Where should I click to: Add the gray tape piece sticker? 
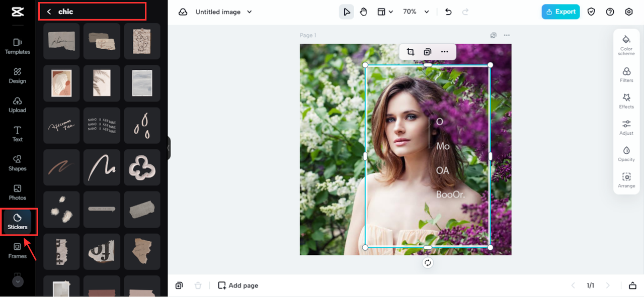pos(142,210)
